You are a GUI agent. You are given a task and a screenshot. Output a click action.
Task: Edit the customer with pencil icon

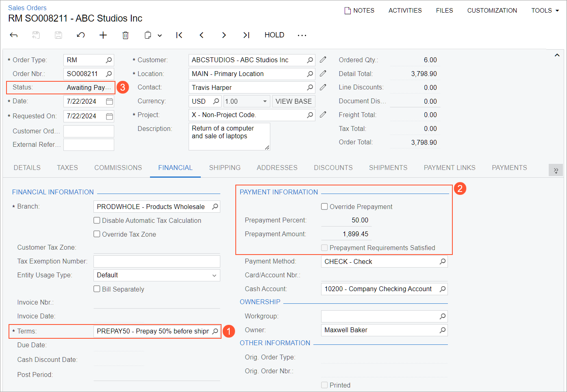click(323, 60)
